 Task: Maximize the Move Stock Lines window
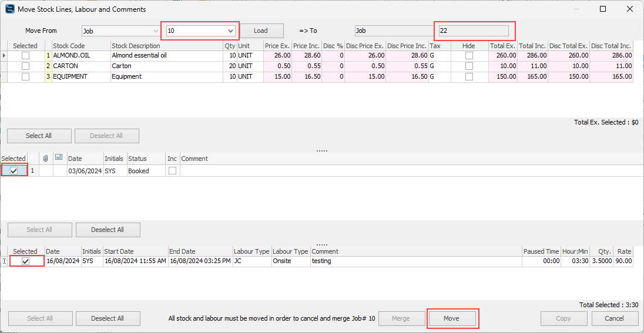(603, 9)
